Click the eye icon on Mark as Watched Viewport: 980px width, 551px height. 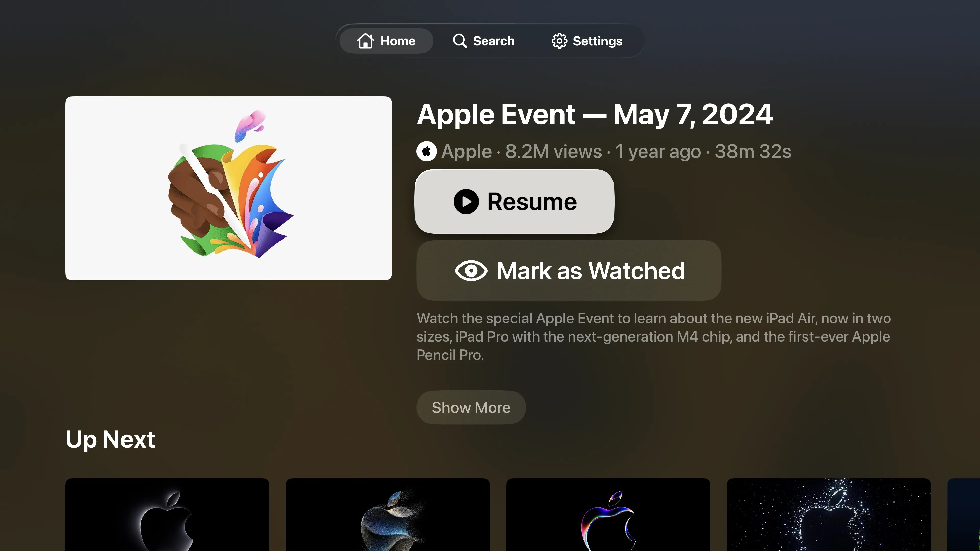click(472, 270)
